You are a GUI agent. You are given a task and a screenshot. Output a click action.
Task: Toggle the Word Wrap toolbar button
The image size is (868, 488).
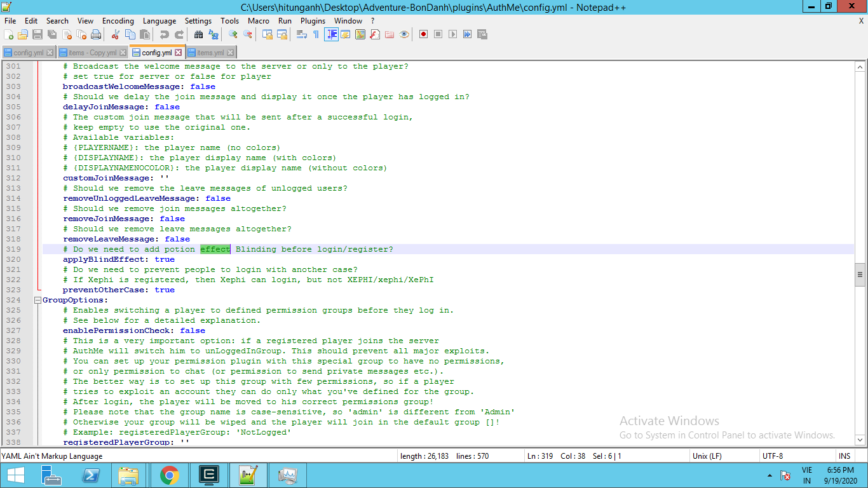point(302,34)
